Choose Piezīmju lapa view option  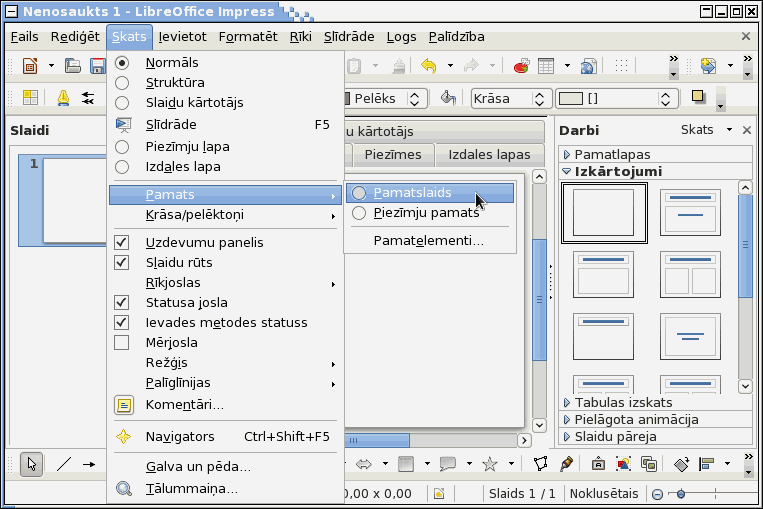tap(122, 146)
